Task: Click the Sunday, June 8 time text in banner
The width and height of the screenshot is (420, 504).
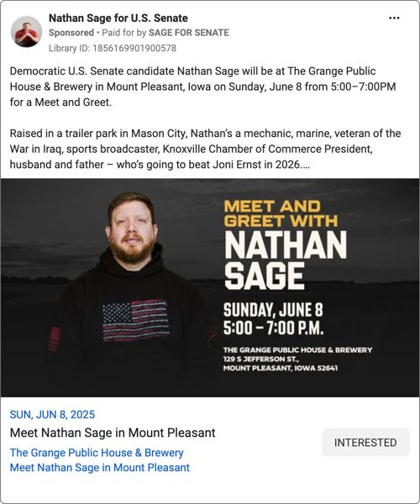Action: 274,319
